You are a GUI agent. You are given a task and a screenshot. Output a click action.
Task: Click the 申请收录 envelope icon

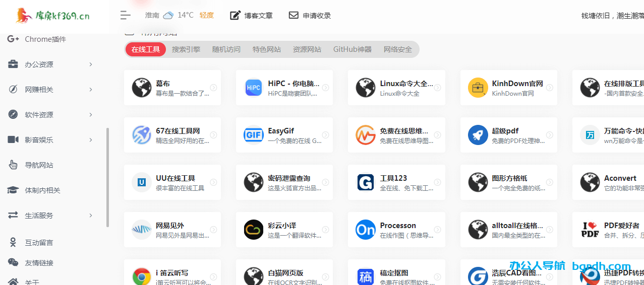(294, 15)
